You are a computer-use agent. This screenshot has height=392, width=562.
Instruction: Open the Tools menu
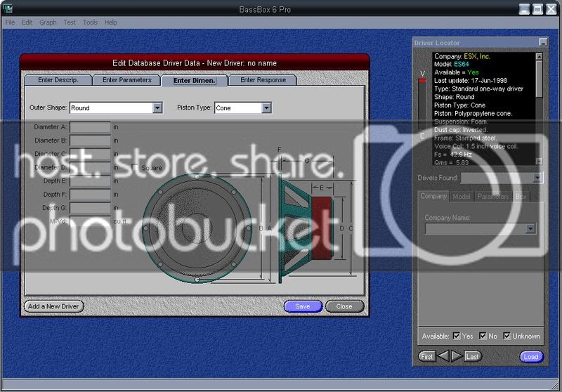[90, 22]
